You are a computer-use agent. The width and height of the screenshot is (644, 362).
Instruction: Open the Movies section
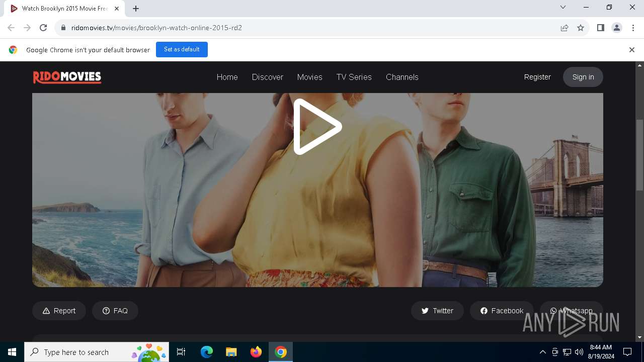point(309,77)
